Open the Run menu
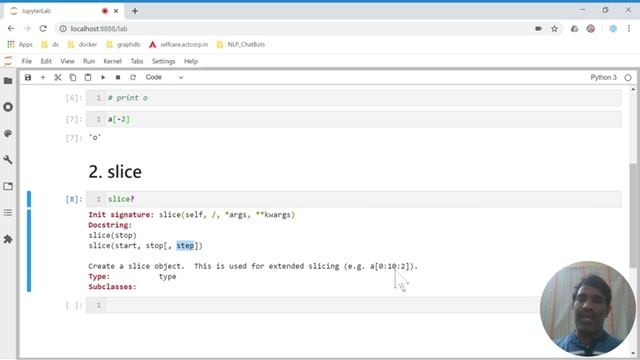The height and width of the screenshot is (360, 640). [x=89, y=61]
